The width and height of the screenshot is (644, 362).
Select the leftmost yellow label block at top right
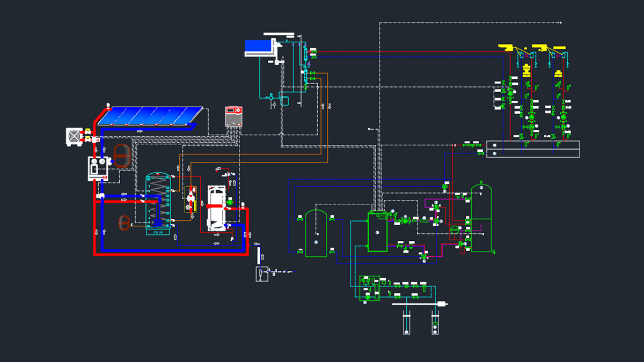tap(506, 47)
